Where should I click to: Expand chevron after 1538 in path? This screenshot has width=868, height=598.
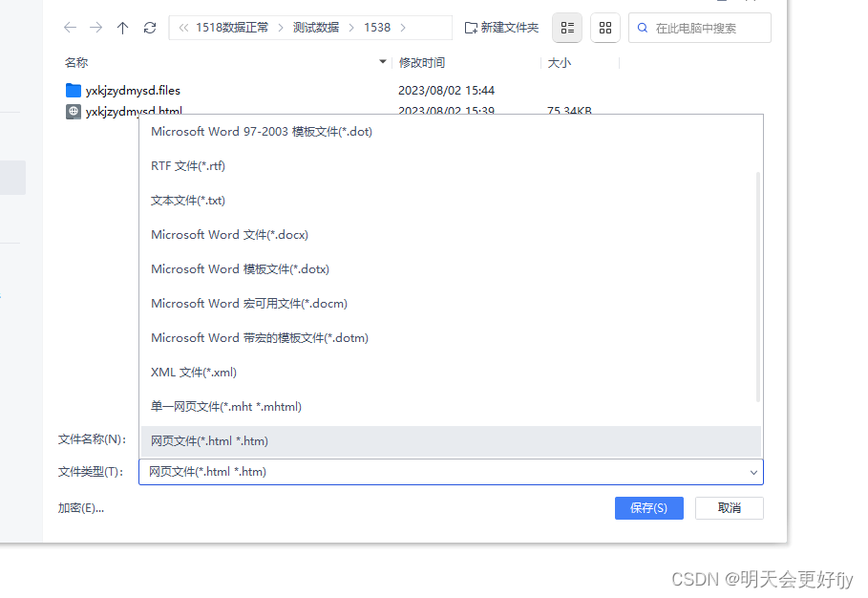[402, 28]
